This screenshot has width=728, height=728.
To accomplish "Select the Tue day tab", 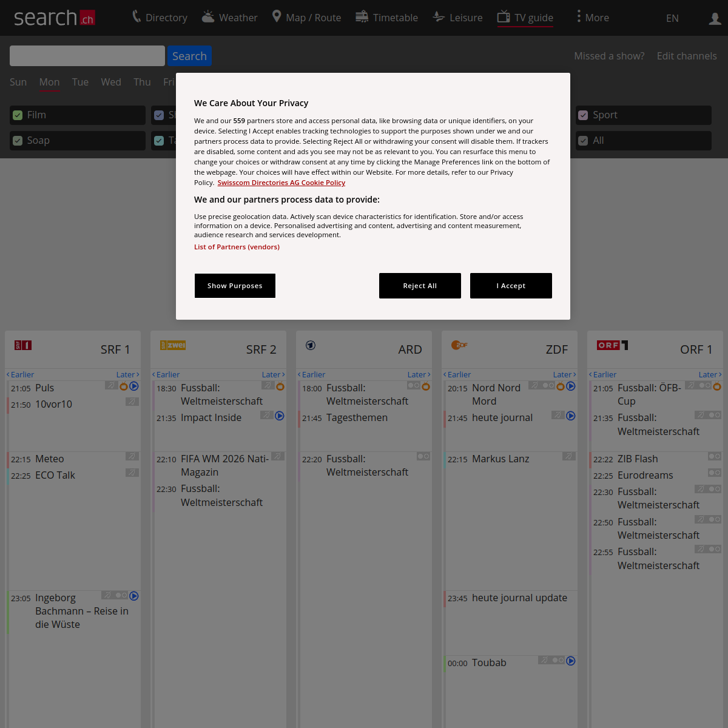I will point(80,82).
